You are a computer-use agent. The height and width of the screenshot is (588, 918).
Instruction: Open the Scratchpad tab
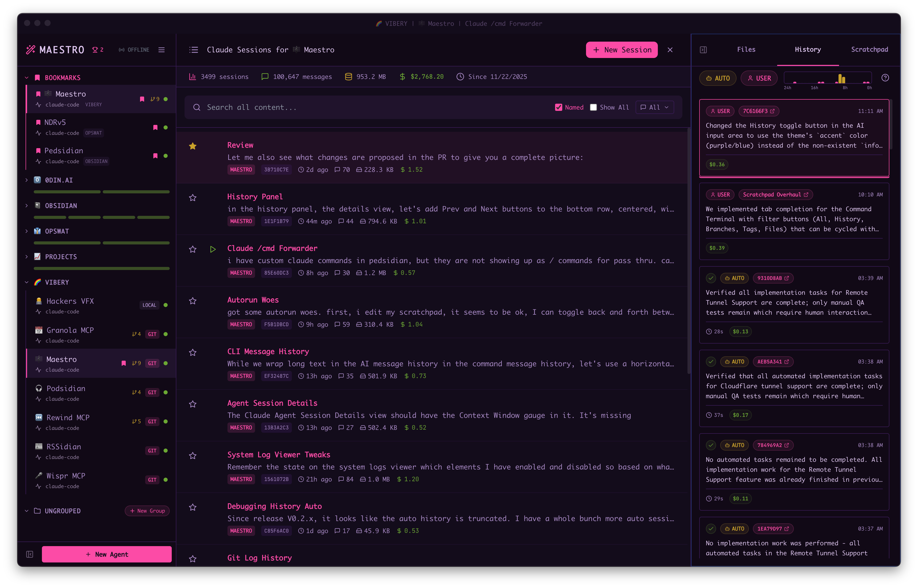869,49
